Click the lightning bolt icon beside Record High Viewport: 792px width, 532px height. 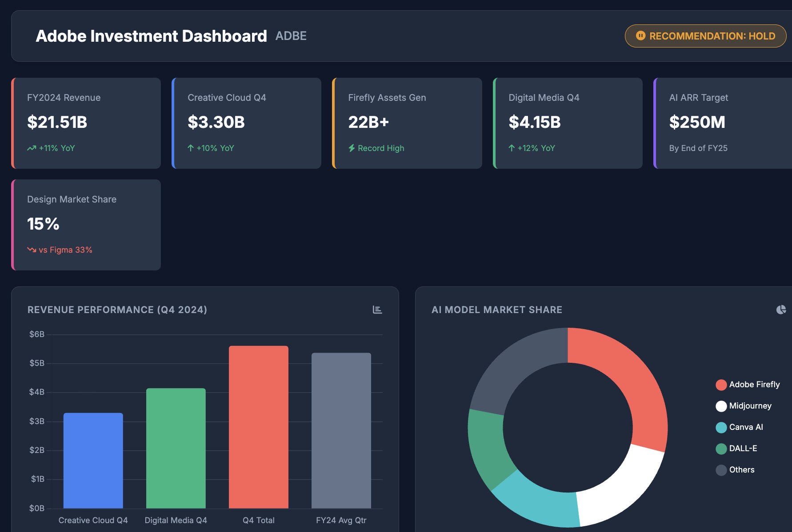(x=352, y=148)
